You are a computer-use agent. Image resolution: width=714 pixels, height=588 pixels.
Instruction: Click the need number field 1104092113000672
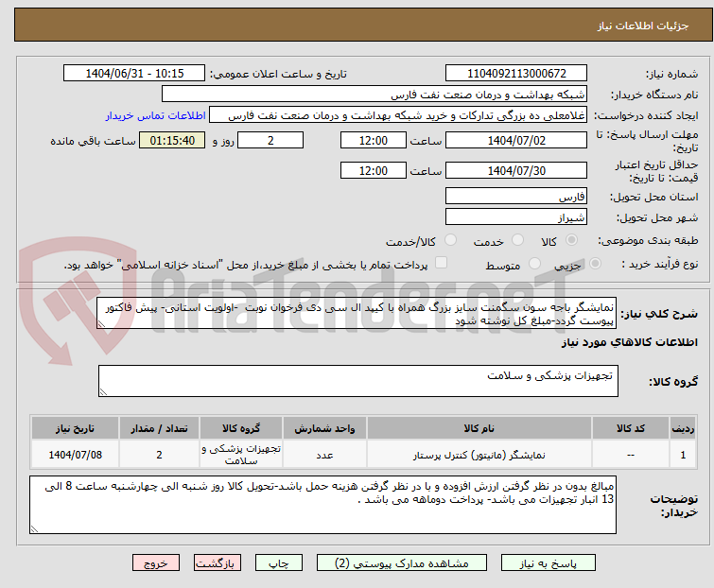pos(516,74)
